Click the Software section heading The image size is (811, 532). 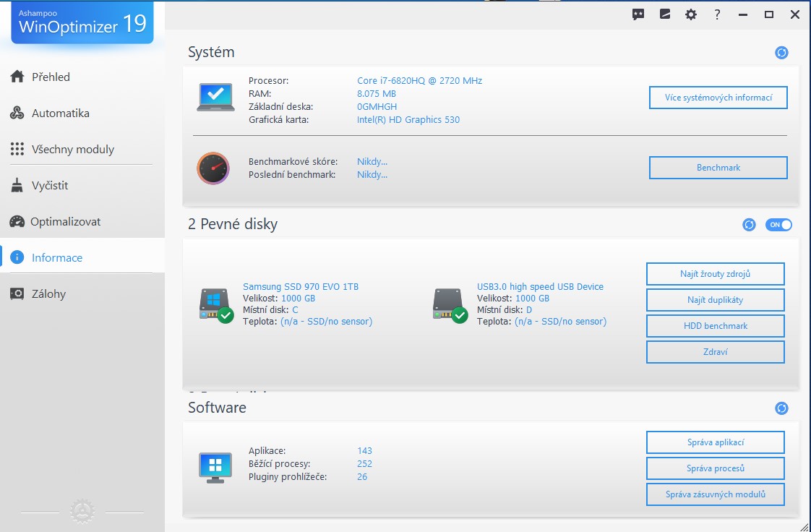pos(217,408)
